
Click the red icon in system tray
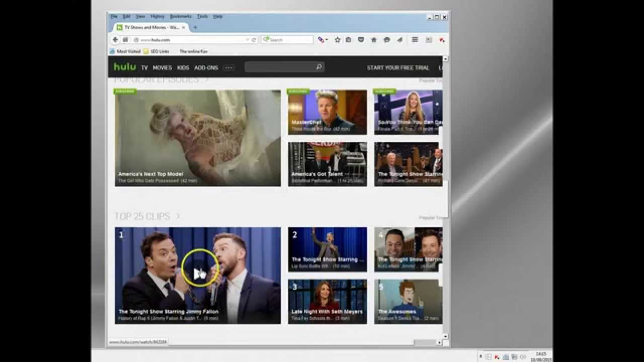pos(497,356)
